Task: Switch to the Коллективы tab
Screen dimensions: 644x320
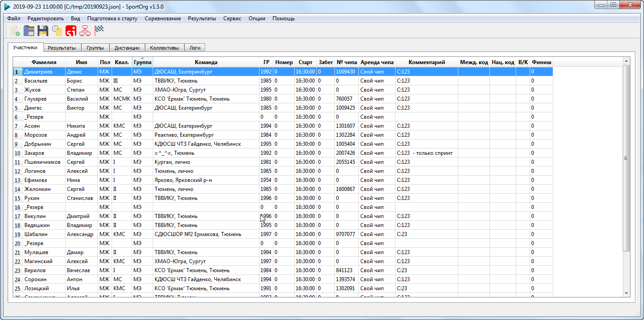Action: click(165, 47)
